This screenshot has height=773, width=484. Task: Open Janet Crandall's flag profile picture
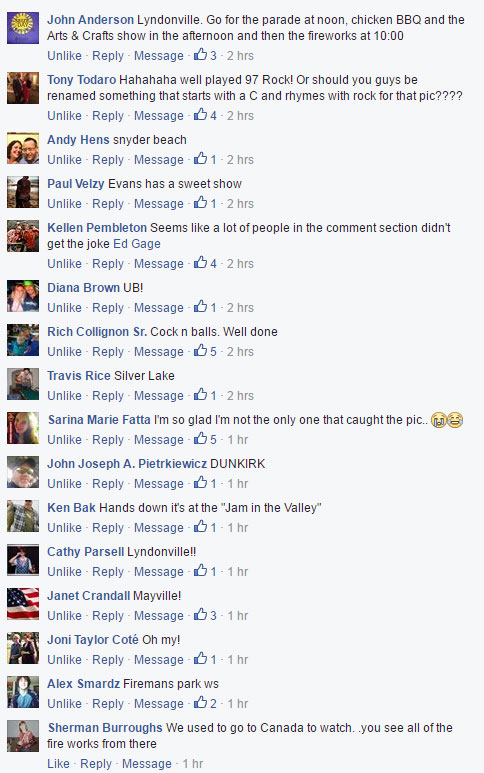(x=23, y=603)
